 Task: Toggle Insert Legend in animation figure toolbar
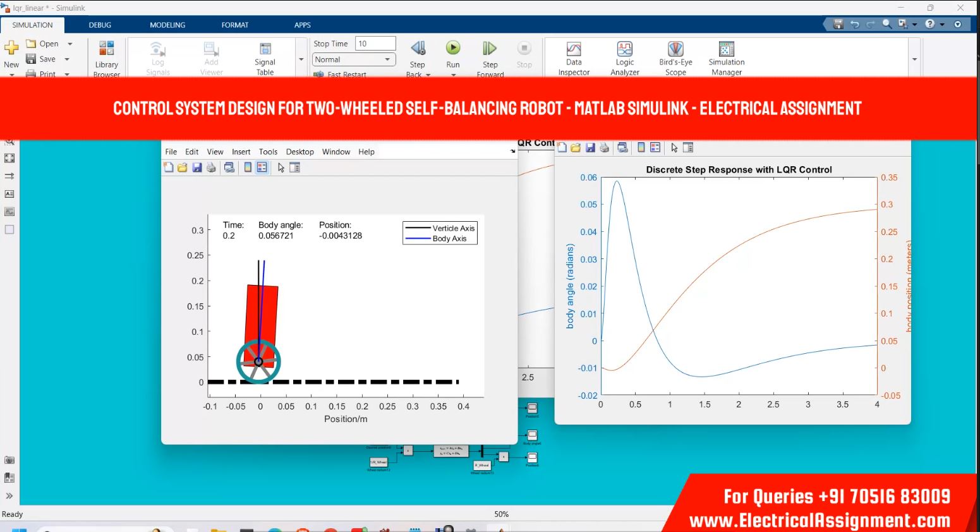[262, 167]
